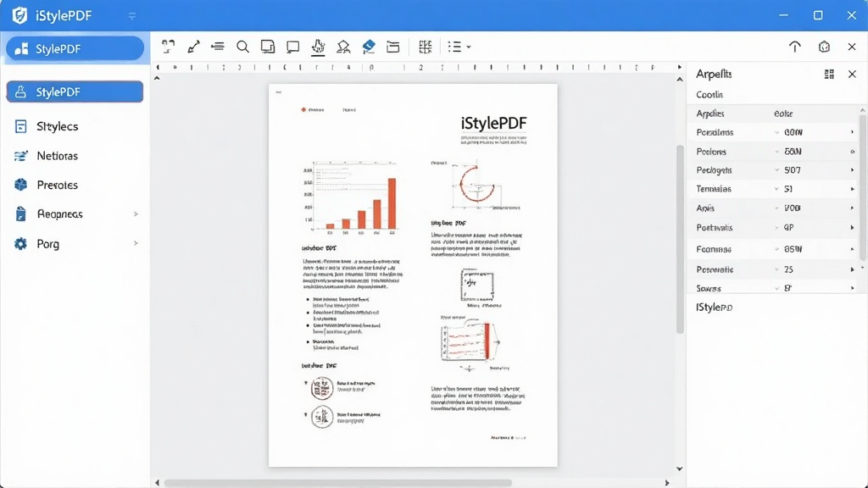Expand the right arrow of the 25 row
This screenshot has height=488, width=868.
[852, 269]
